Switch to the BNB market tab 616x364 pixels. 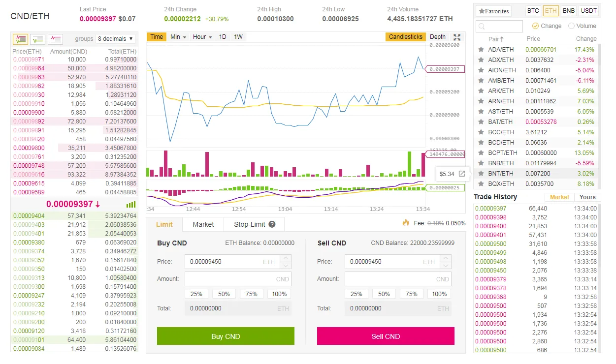[569, 11]
